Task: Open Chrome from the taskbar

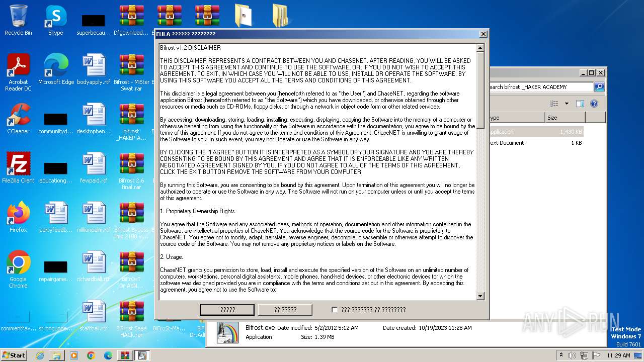Action: tap(91, 355)
